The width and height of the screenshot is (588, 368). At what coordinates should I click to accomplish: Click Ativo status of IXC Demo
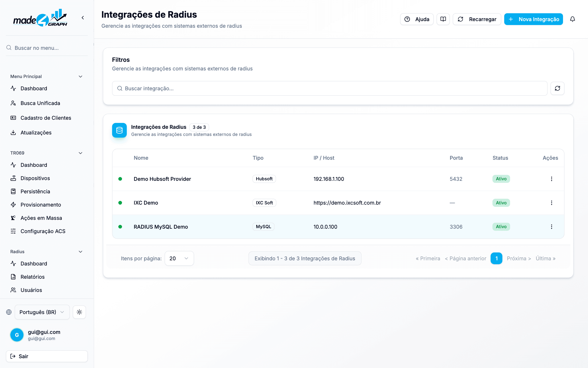coord(501,203)
